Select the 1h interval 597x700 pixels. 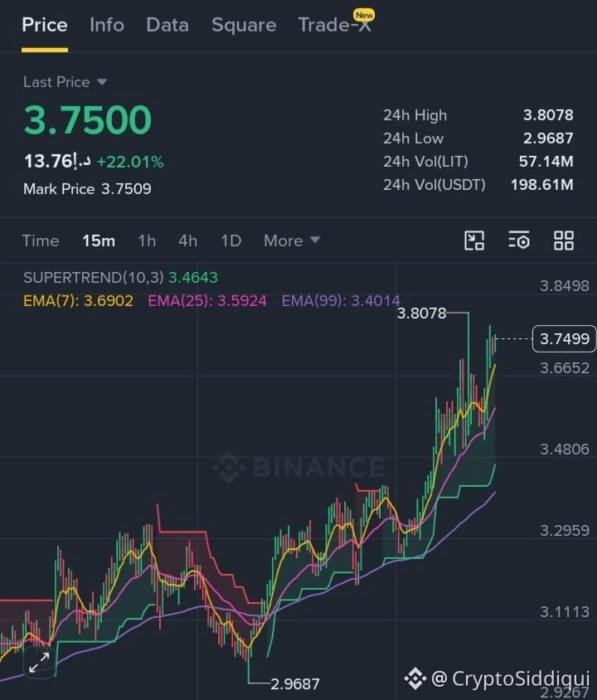[x=147, y=241]
